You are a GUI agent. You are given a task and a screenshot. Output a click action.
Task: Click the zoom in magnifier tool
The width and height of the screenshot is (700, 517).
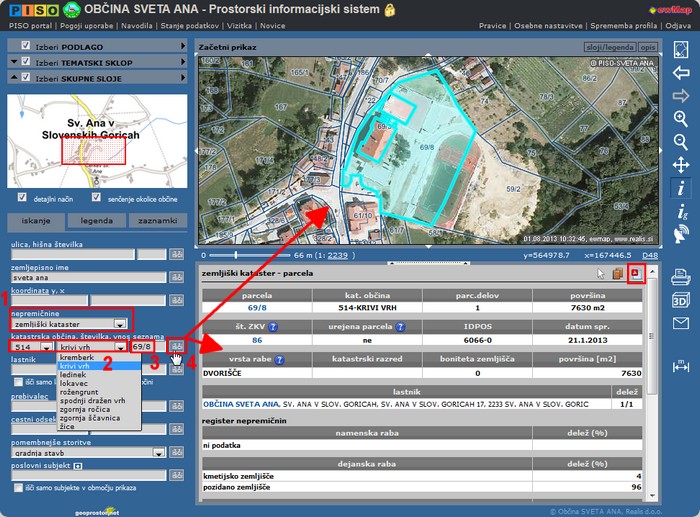pyautogui.click(x=681, y=118)
